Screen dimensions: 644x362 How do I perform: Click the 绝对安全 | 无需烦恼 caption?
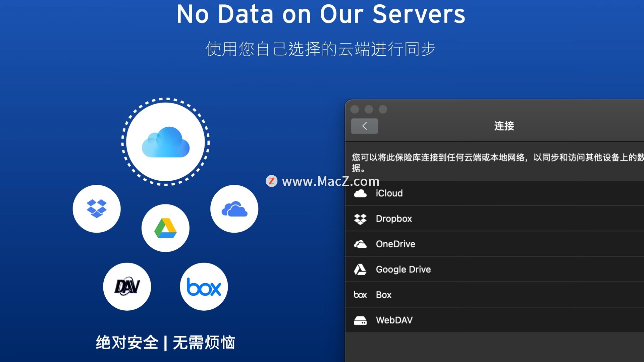tap(165, 343)
